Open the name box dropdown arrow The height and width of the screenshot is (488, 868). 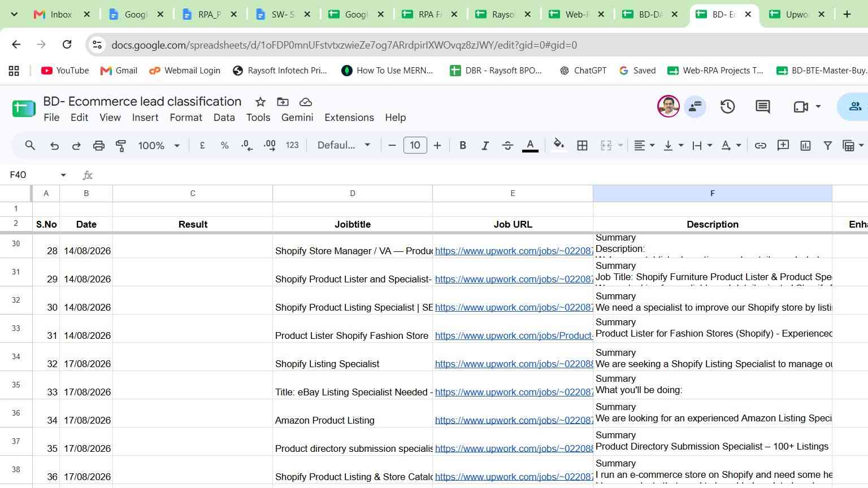(63, 175)
